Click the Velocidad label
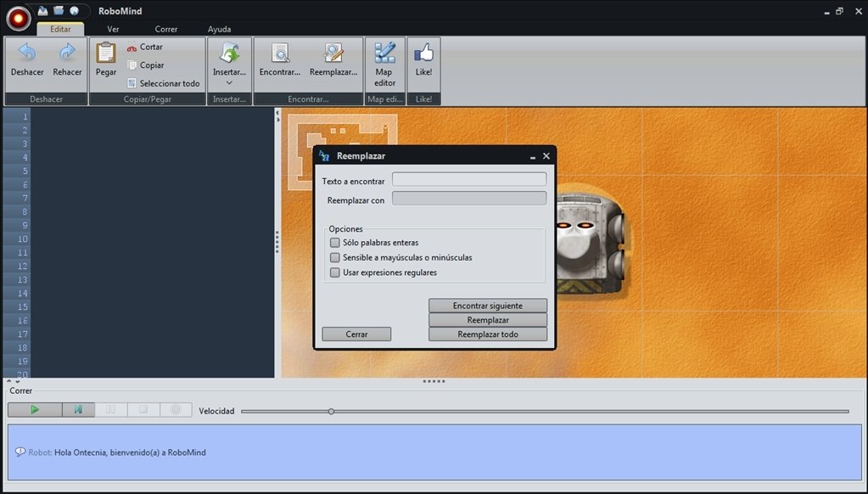Image resolution: width=868 pixels, height=494 pixels. [x=216, y=412]
